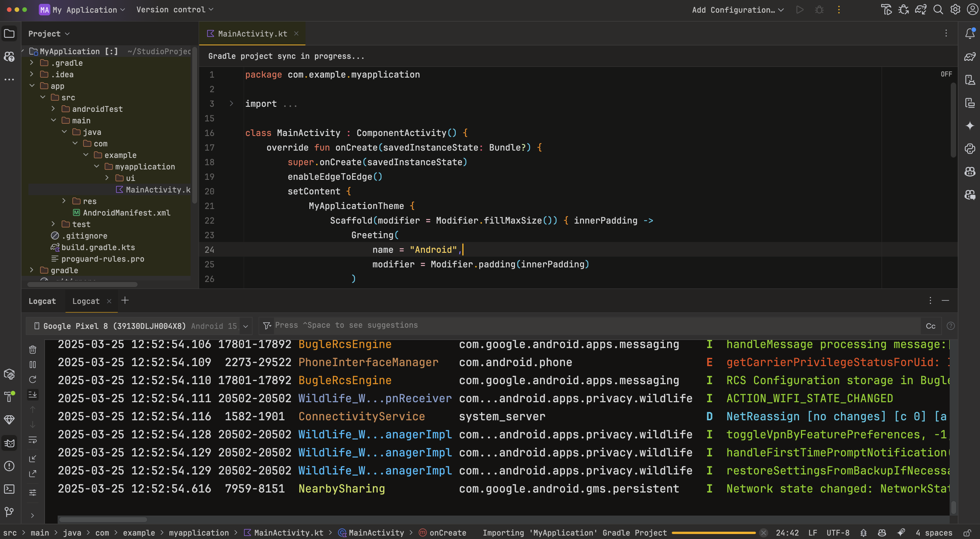The width and height of the screenshot is (980, 539).
Task: Toggle soft-wrap in logcat sidebar
Action: click(x=33, y=440)
